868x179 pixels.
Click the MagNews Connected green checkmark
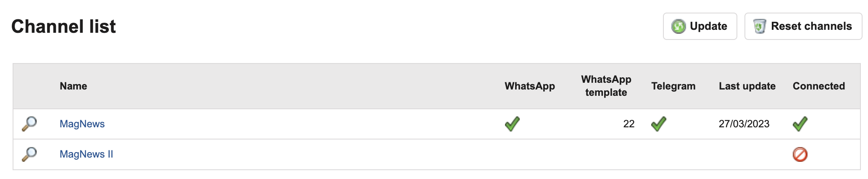(x=800, y=124)
